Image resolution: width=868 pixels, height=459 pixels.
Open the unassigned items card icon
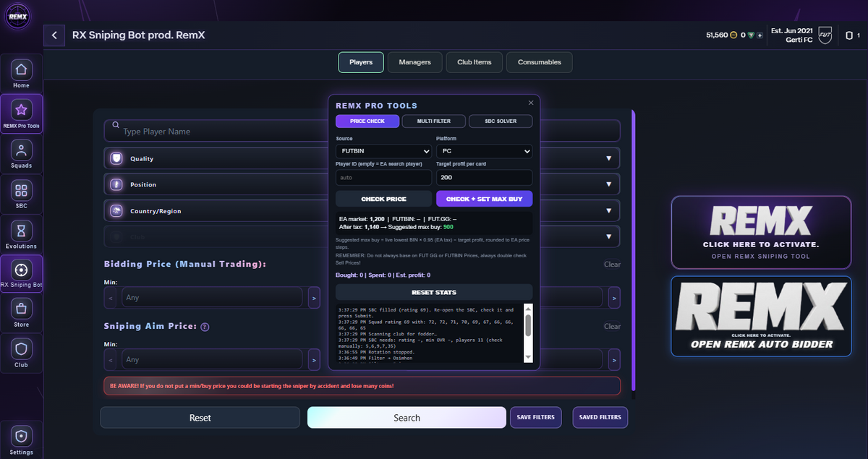pos(849,35)
